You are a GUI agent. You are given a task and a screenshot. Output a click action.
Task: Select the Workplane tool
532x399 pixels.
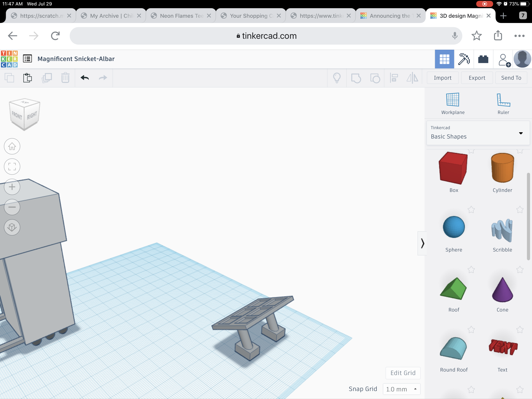(x=453, y=103)
